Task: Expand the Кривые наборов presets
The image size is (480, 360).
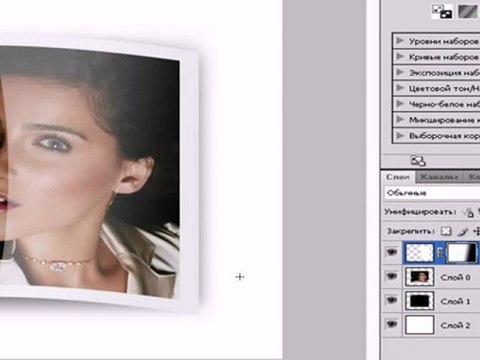Action: (x=400, y=56)
